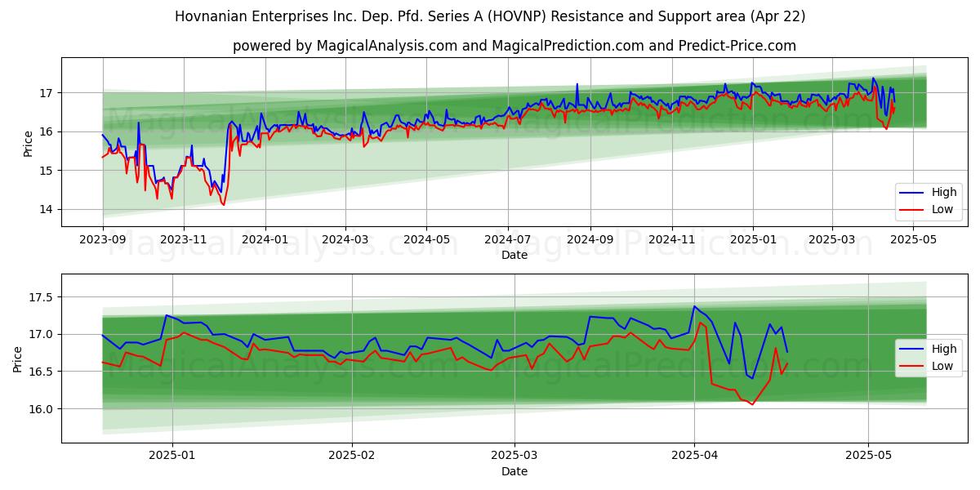The image size is (980, 490).
Task: Click the 2024-07 tick label
Action: [507, 239]
